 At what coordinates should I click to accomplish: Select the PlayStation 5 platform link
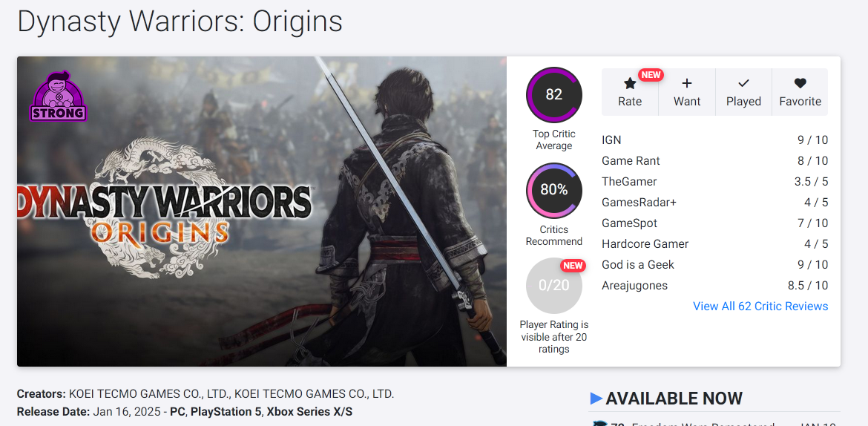(226, 411)
